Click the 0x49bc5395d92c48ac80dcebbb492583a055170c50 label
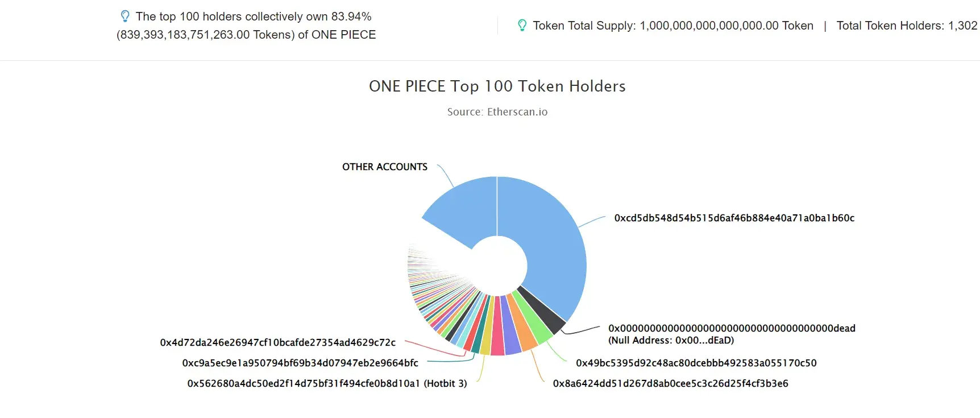The image size is (980, 418). click(x=696, y=363)
